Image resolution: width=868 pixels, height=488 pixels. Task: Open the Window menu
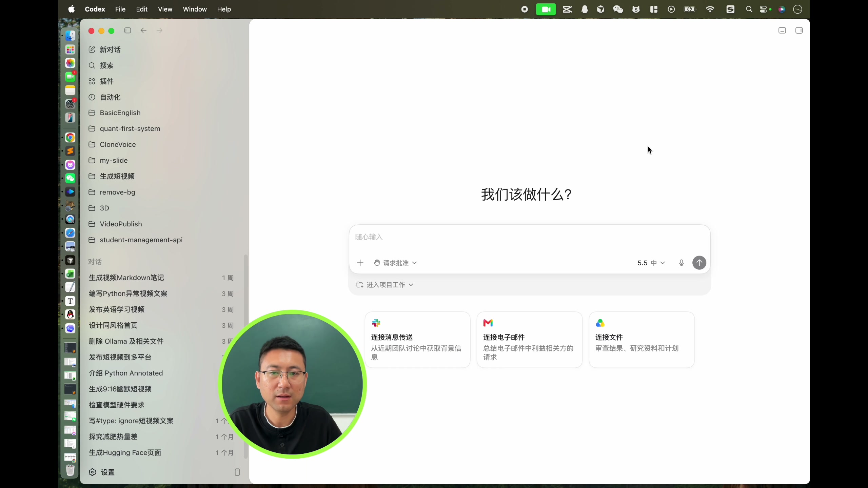point(195,9)
